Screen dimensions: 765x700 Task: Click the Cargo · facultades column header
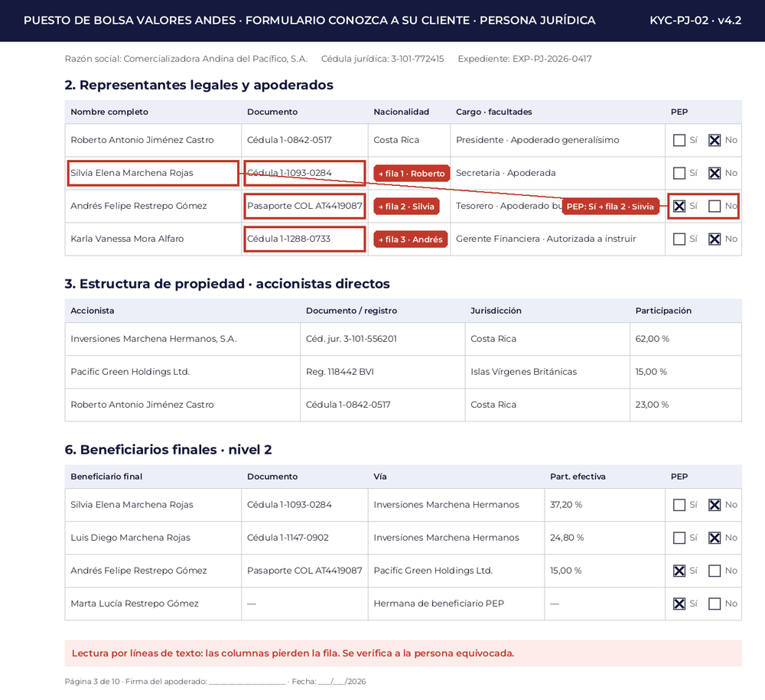[493, 112]
